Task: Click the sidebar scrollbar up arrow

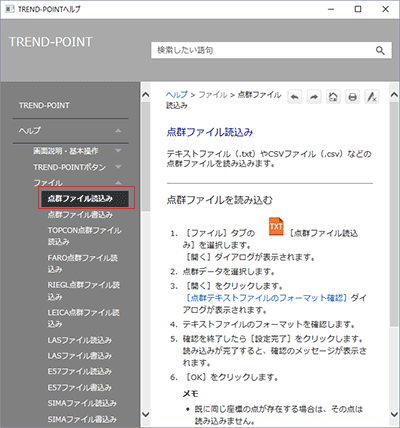Action: 146,95
